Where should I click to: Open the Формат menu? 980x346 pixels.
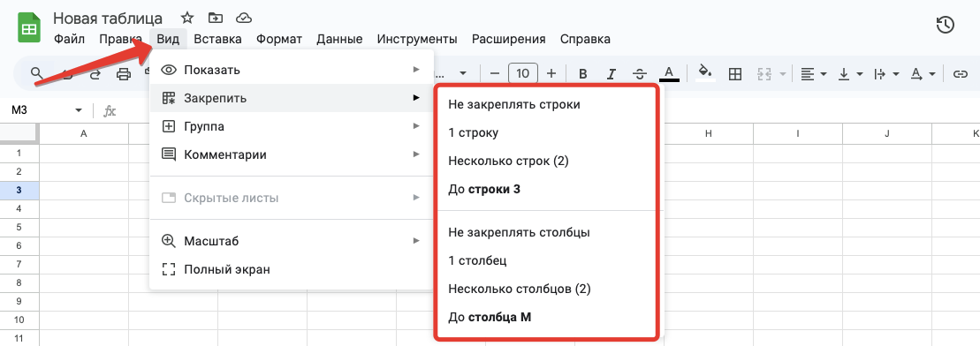[x=278, y=39]
